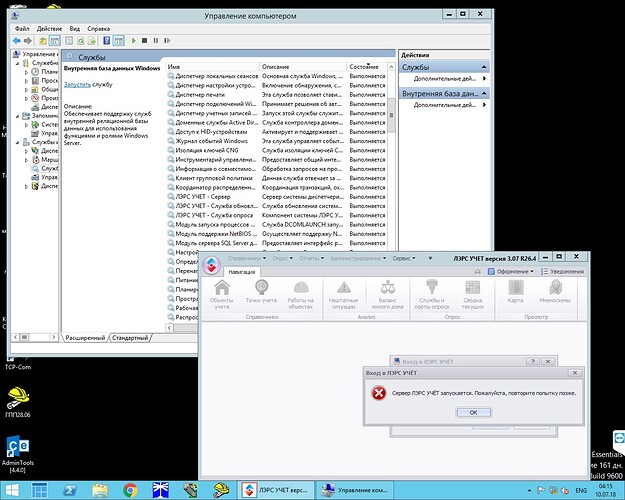This screenshot has width=625, height=500.
Task: Open Объекты учета in ЛЭРС ribbon
Action: (222, 295)
